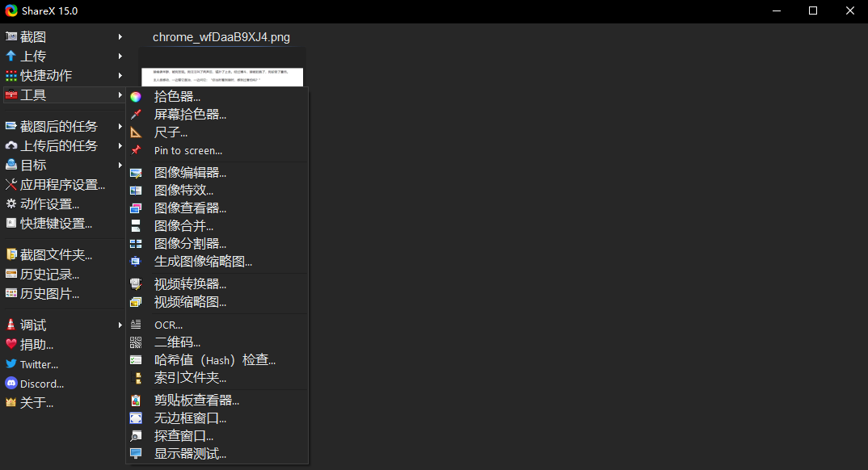
Task: Open the Discord... link
Action: pyautogui.click(x=63, y=384)
